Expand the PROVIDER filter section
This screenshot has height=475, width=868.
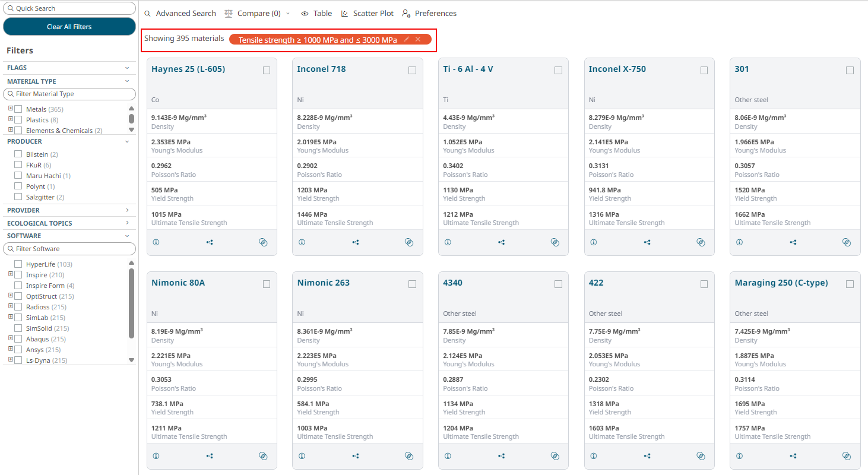click(x=127, y=210)
